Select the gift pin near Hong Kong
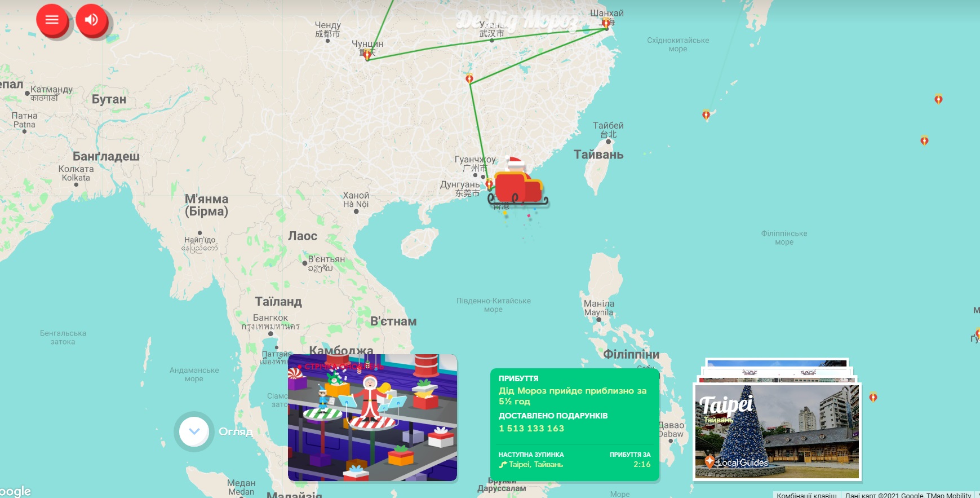The width and height of the screenshot is (980, 498). click(x=489, y=184)
